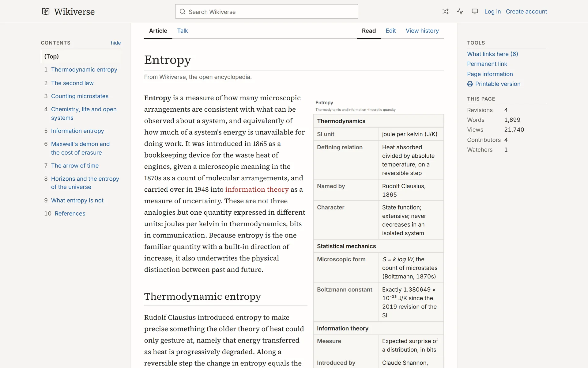Open What links here (6)
The width and height of the screenshot is (588, 368).
[x=492, y=54]
